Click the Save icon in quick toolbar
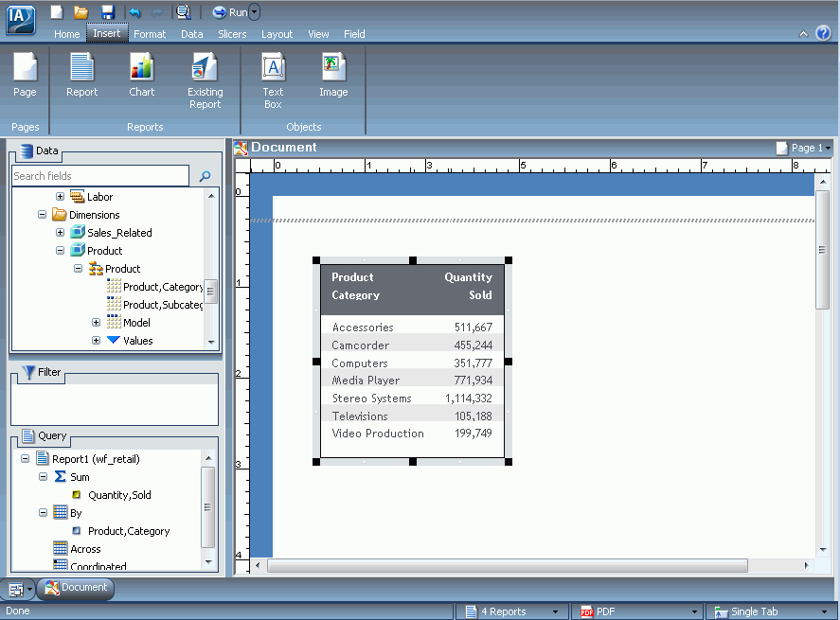840x620 pixels. pos(108,11)
